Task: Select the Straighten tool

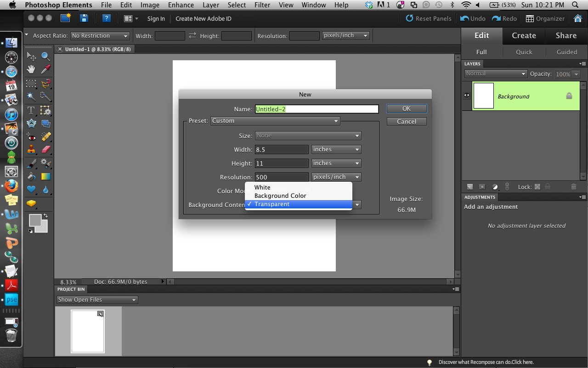Action: coord(45,123)
